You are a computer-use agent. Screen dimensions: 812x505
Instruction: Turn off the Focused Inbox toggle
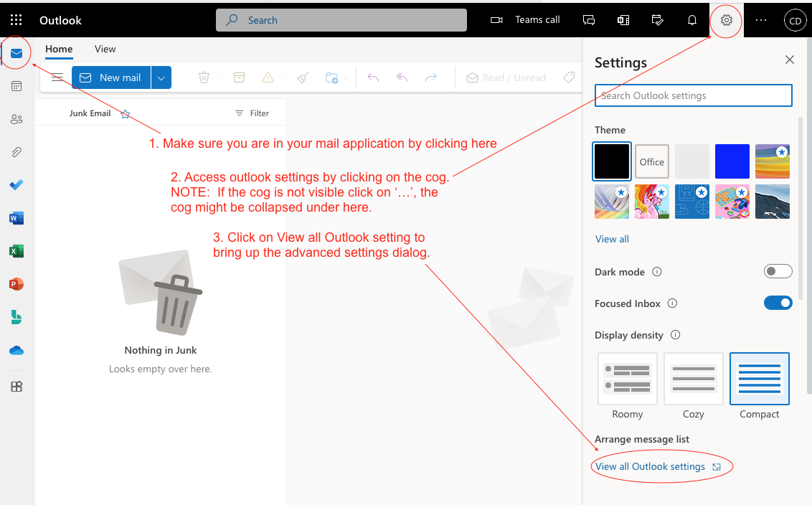pyautogui.click(x=778, y=303)
